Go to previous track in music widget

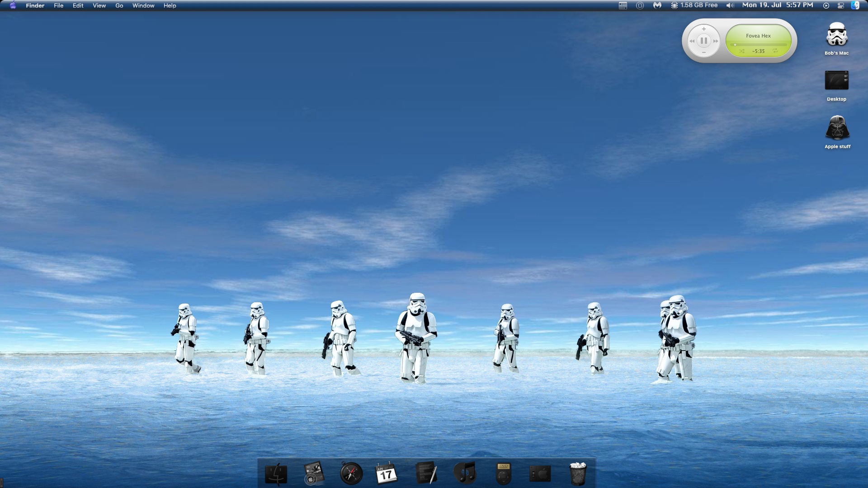tap(692, 41)
